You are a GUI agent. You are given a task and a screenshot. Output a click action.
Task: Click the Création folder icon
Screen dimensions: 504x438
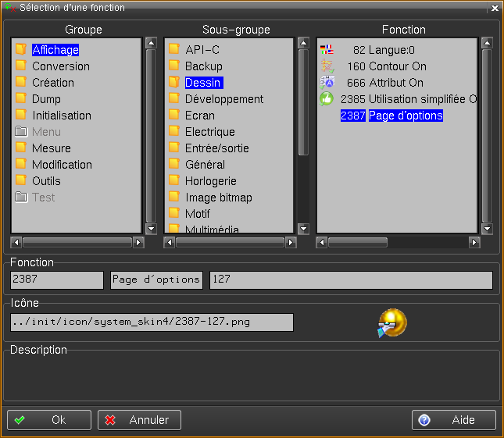click(x=21, y=82)
